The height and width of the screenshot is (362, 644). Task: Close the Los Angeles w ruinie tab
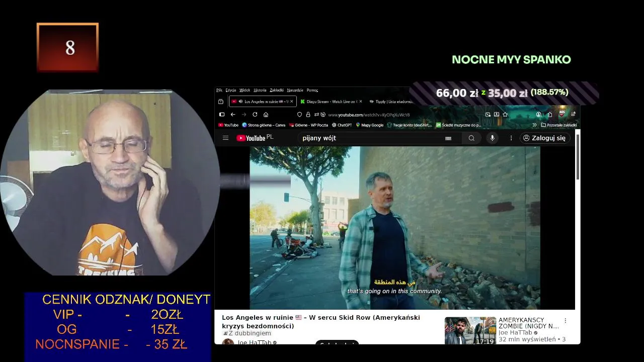point(291,102)
